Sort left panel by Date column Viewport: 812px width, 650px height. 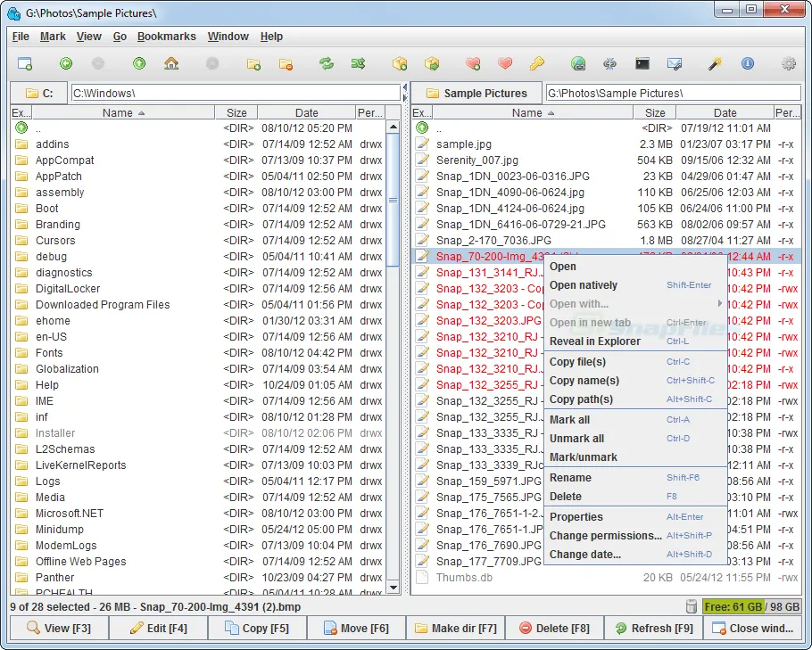306,112
